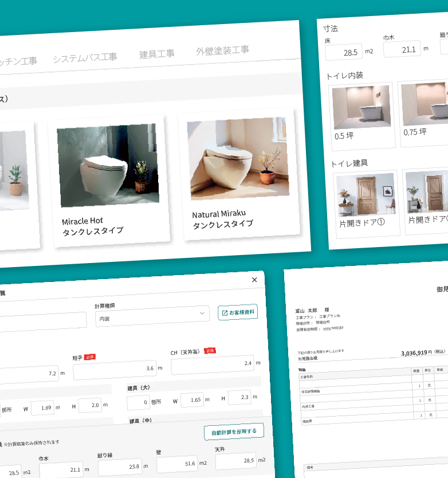Switch to the 建具工事 tab
448x478 pixels.
[157, 54]
